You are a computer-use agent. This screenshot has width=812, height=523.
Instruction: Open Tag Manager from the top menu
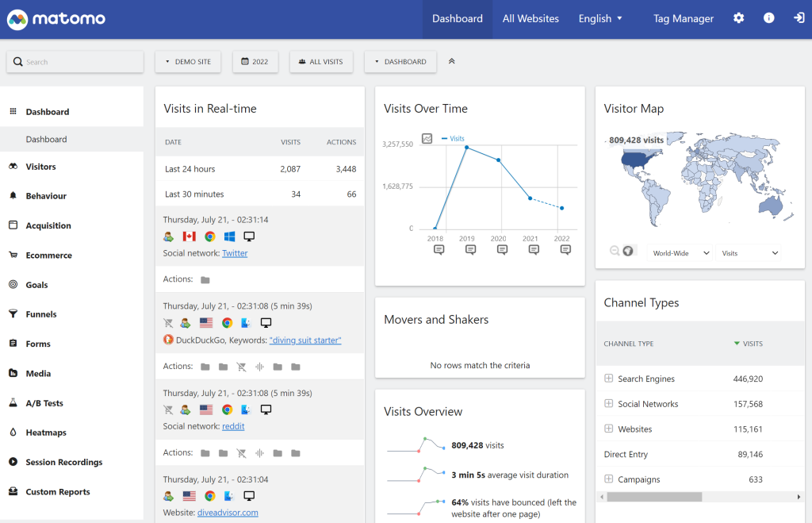pyautogui.click(x=683, y=17)
